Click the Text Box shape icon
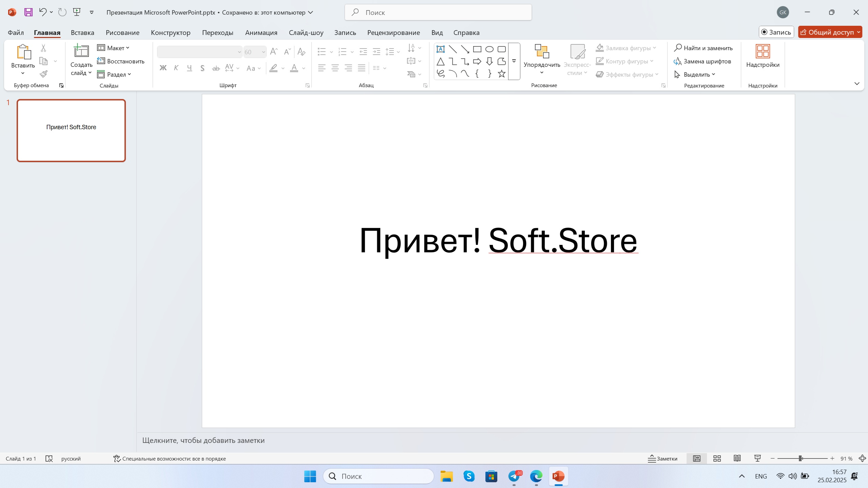 pyautogui.click(x=440, y=49)
